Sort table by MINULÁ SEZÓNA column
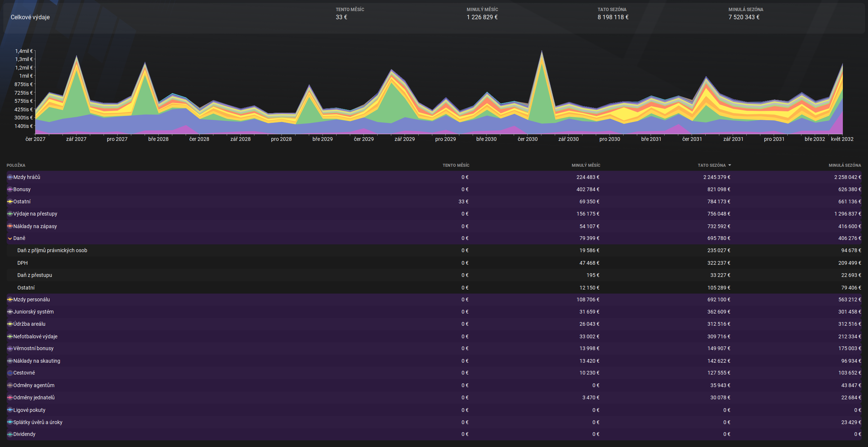Viewport: 868px width, 447px height. coord(844,165)
